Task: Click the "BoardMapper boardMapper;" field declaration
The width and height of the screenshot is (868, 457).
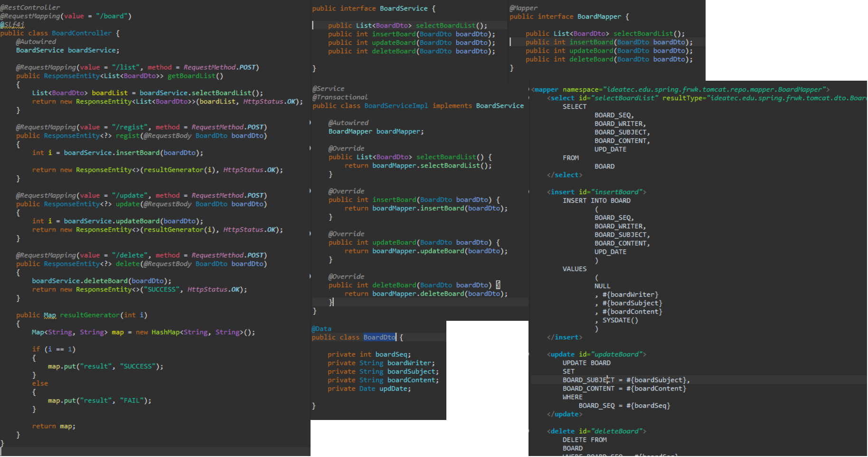Action: point(376,131)
